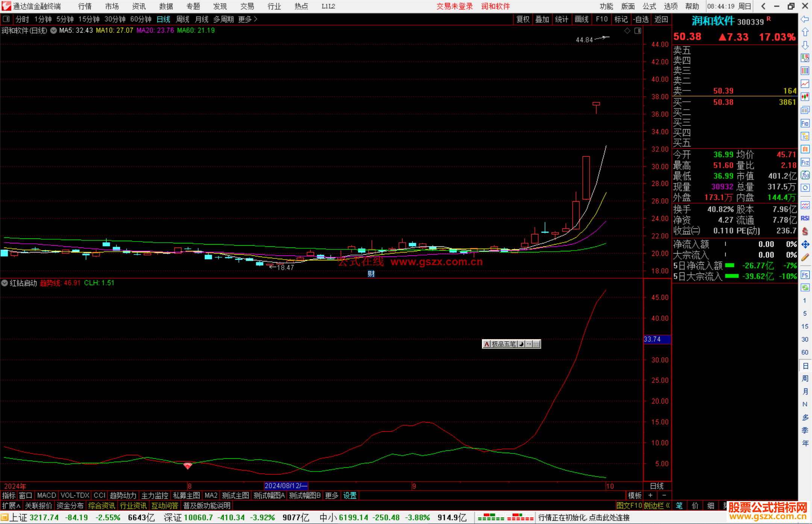This screenshot has width=812, height=524.
Task: Click the 画线 drawing button
Action: pyautogui.click(x=582, y=19)
